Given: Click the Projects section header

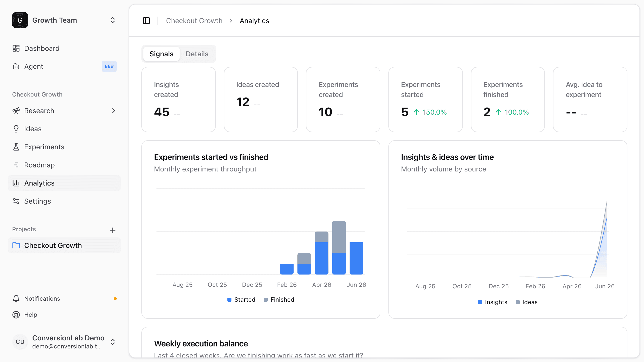Looking at the screenshot, I should 24,229.
